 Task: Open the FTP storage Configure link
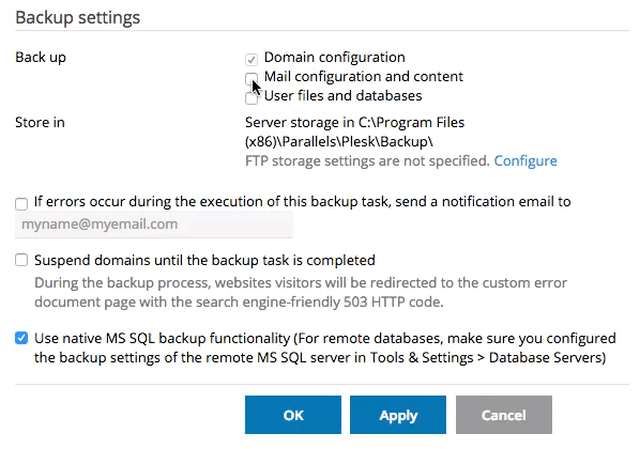point(525,161)
